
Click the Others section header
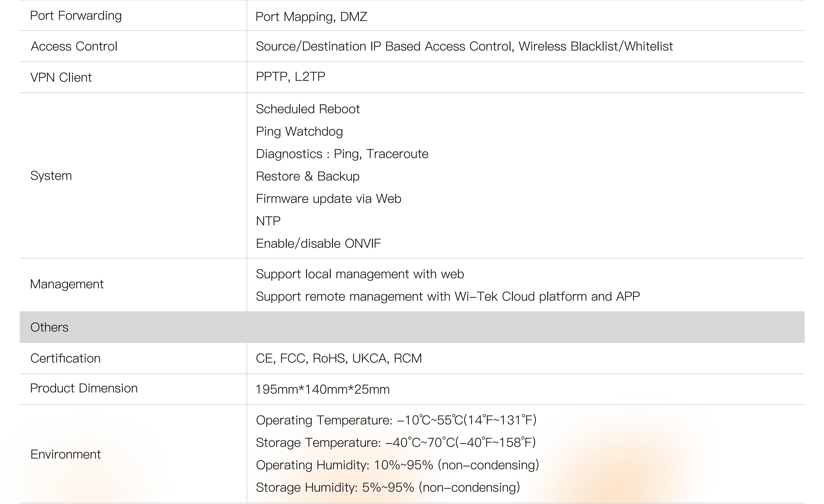(49, 327)
